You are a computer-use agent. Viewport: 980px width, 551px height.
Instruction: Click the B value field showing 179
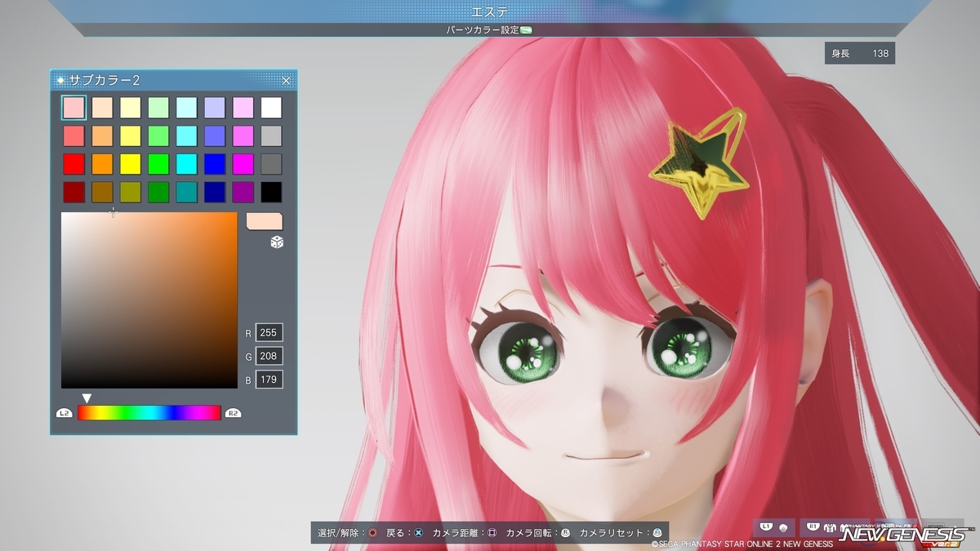(269, 380)
